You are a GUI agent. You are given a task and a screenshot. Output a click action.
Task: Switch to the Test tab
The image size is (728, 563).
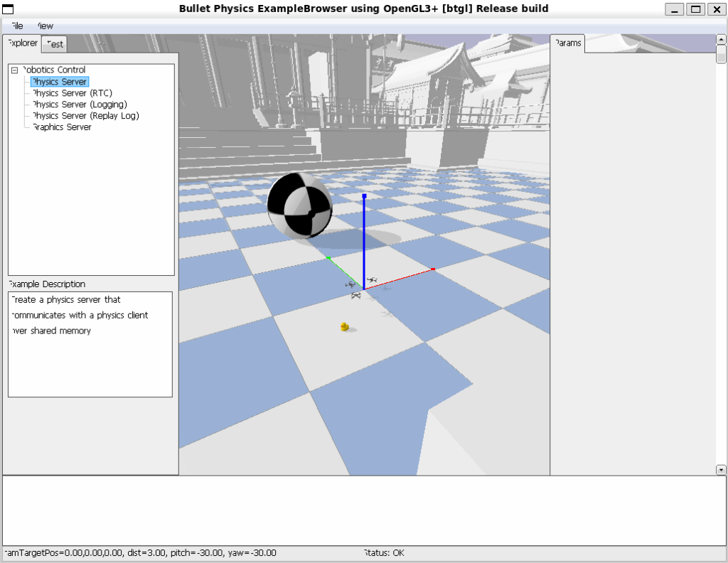coord(55,44)
